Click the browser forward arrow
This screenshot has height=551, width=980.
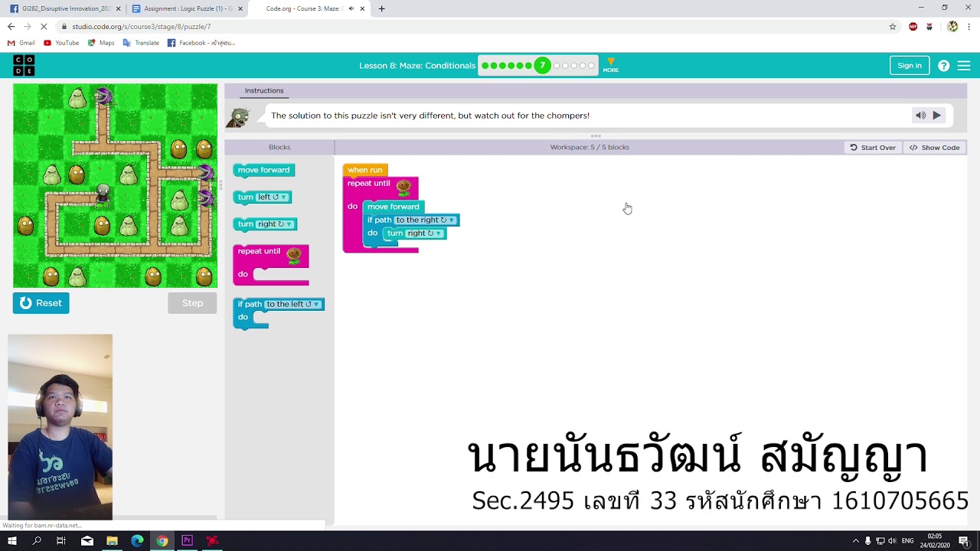pyautogui.click(x=28, y=26)
